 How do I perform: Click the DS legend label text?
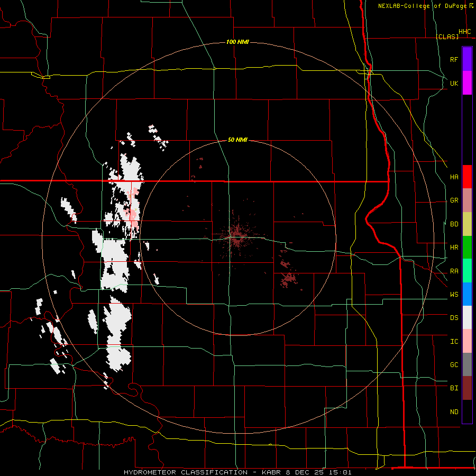tap(454, 317)
